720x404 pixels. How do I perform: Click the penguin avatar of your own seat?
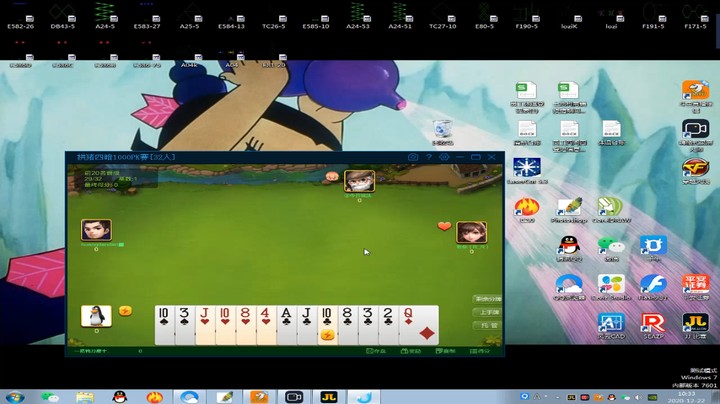pos(96,316)
